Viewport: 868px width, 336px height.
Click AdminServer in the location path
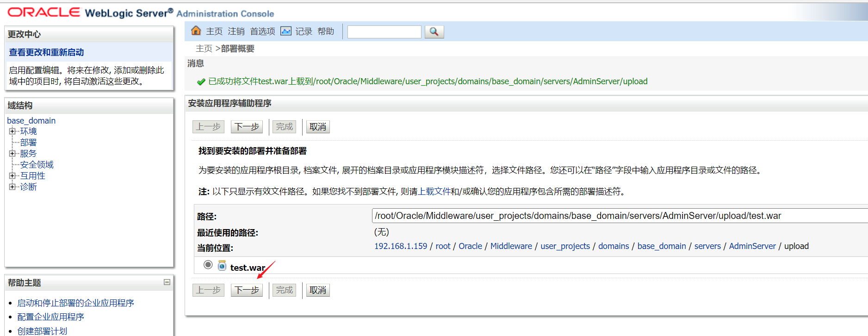pos(752,246)
